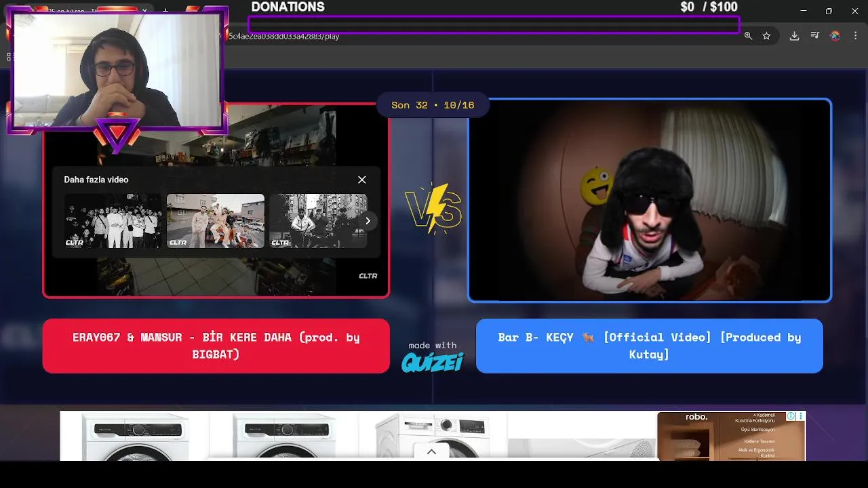The height and width of the screenshot is (488, 868).
Task: Open the group photo black-and-white video thumbnail
Action: 113,221
